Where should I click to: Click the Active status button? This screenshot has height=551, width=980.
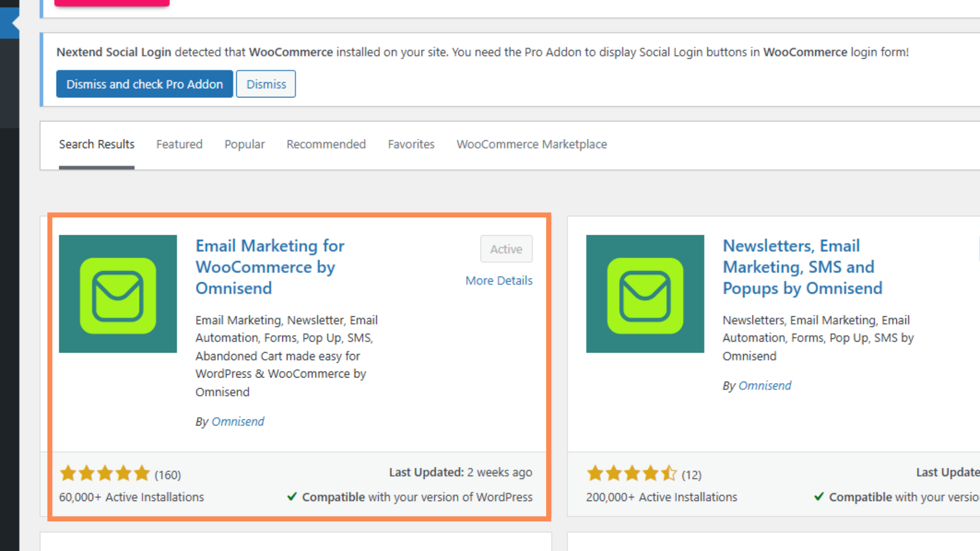pos(506,249)
